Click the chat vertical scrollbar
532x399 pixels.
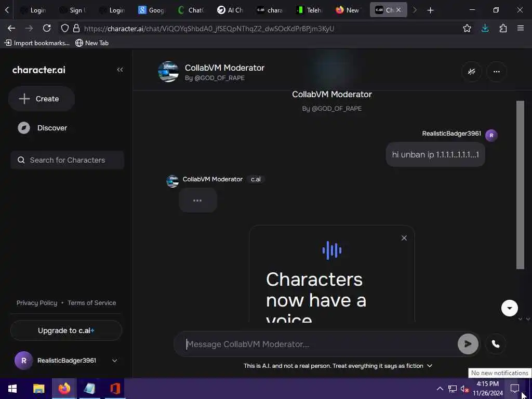[x=520, y=185]
